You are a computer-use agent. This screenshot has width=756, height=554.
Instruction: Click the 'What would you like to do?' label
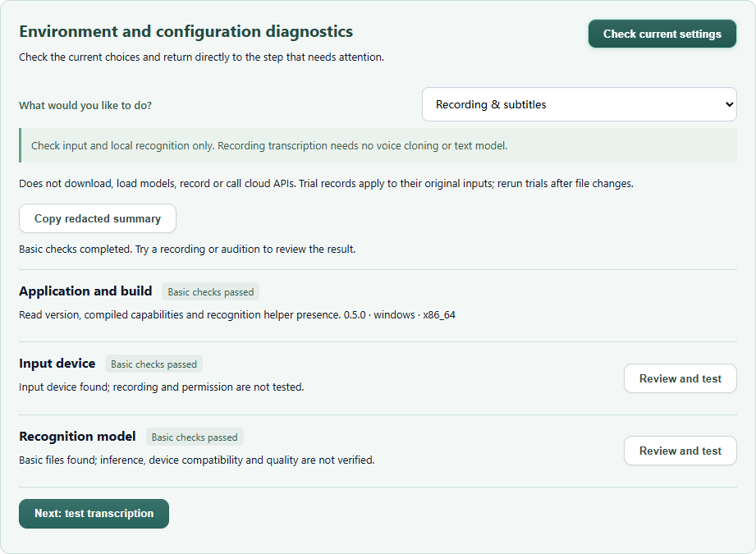85,105
